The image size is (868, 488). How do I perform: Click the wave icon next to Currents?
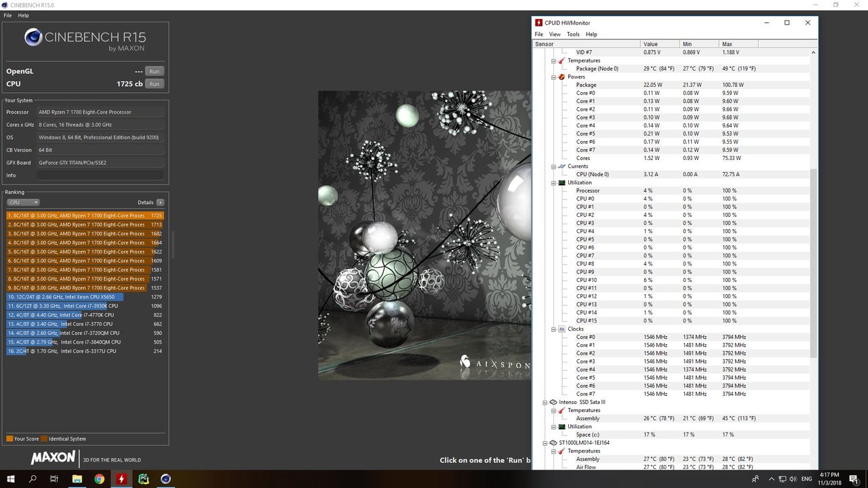click(561, 166)
